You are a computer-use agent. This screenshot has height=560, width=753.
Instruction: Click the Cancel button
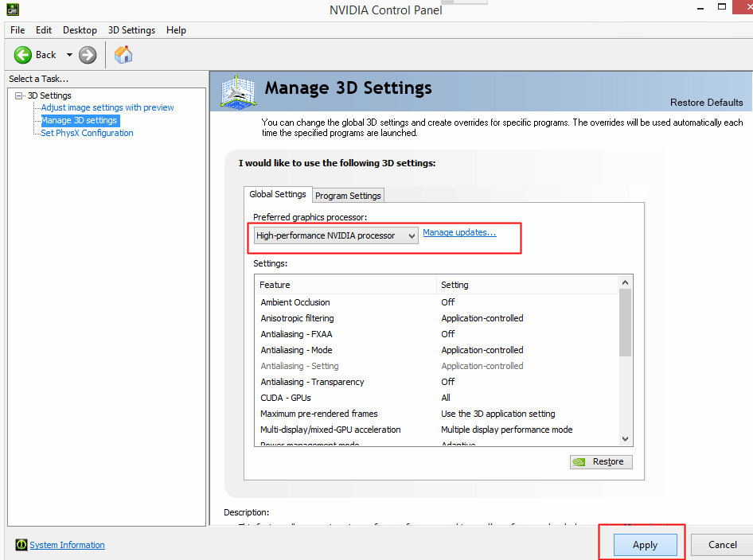pyautogui.click(x=722, y=545)
